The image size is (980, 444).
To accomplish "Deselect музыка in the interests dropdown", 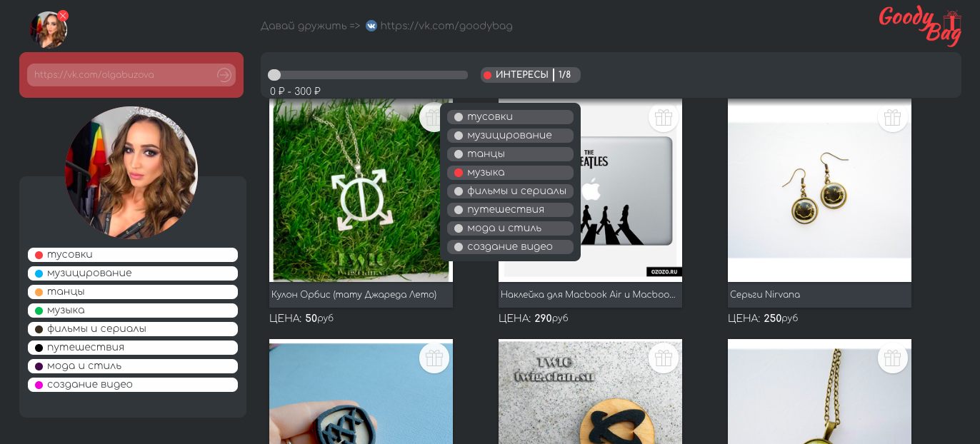I will click(510, 173).
